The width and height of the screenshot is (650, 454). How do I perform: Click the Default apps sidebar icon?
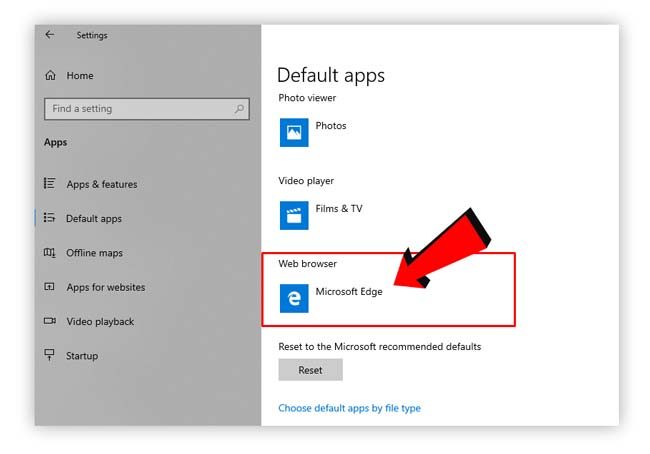click(49, 218)
